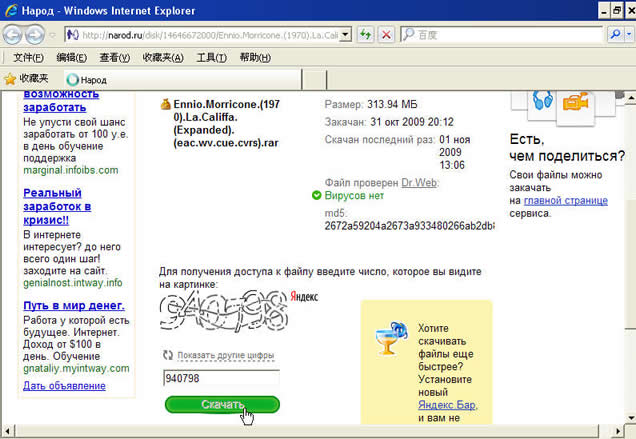Refresh the page with green arrows icon
This screenshot has height=439, width=636.
tap(366, 35)
